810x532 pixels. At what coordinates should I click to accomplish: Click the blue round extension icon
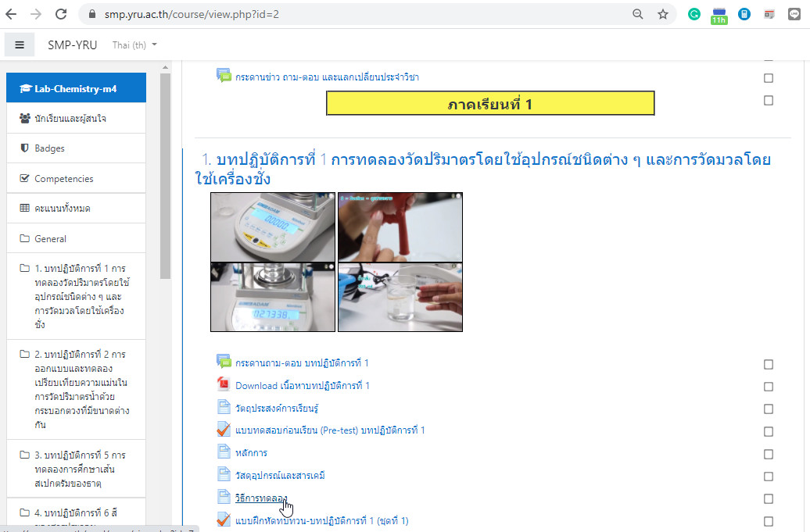click(x=744, y=14)
